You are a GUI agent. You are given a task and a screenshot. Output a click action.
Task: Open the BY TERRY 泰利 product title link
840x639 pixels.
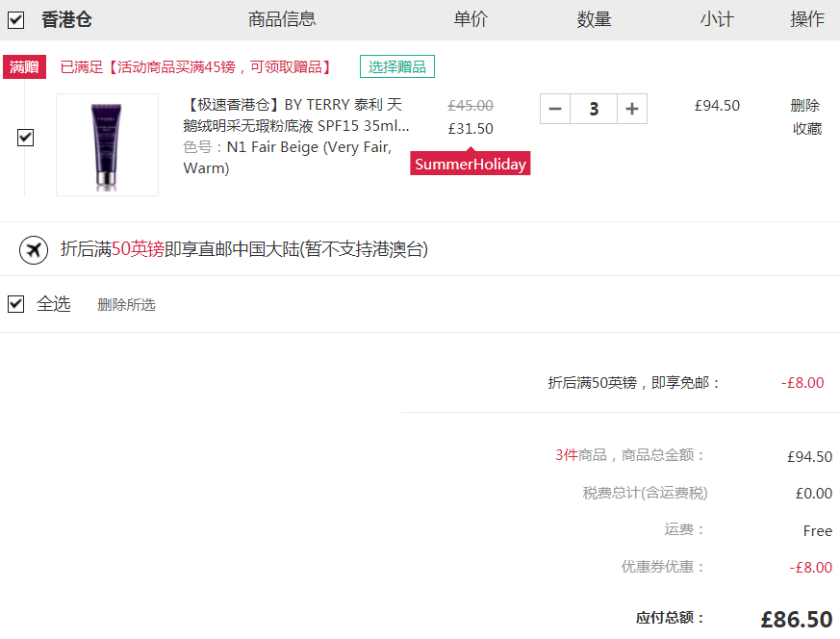click(295, 115)
